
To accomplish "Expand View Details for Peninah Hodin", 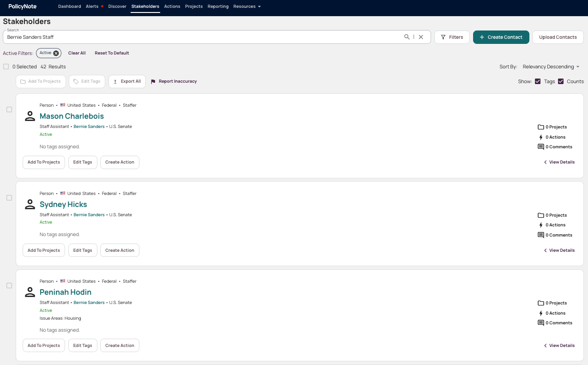I will [x=559, y=346].
